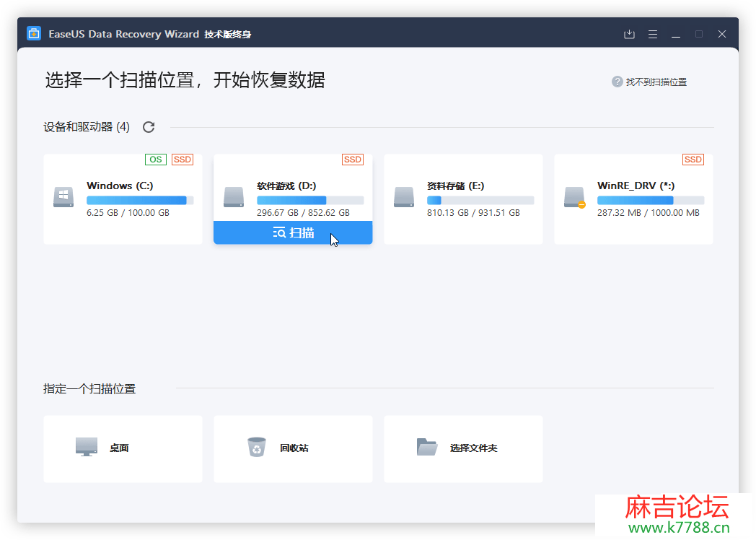This screenshot has height=540, width=756.
Task: Click the Windows (C:) drive name
Action: point(120,186)
